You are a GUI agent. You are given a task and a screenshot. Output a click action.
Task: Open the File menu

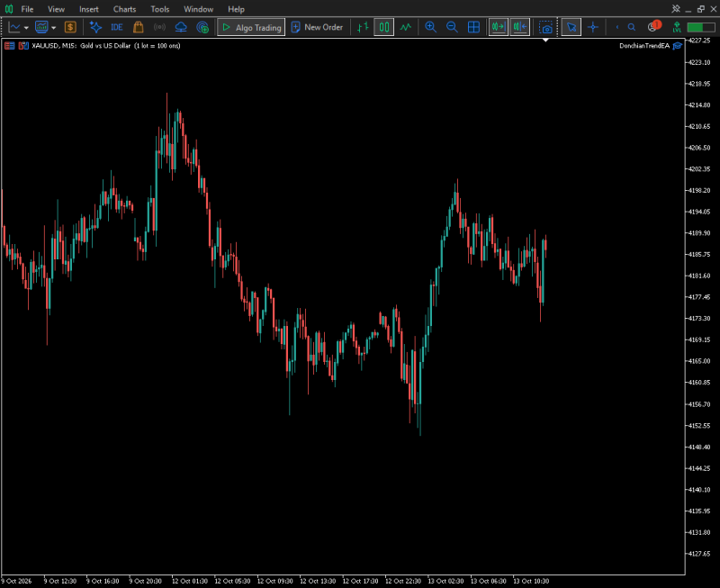(27, 9)
